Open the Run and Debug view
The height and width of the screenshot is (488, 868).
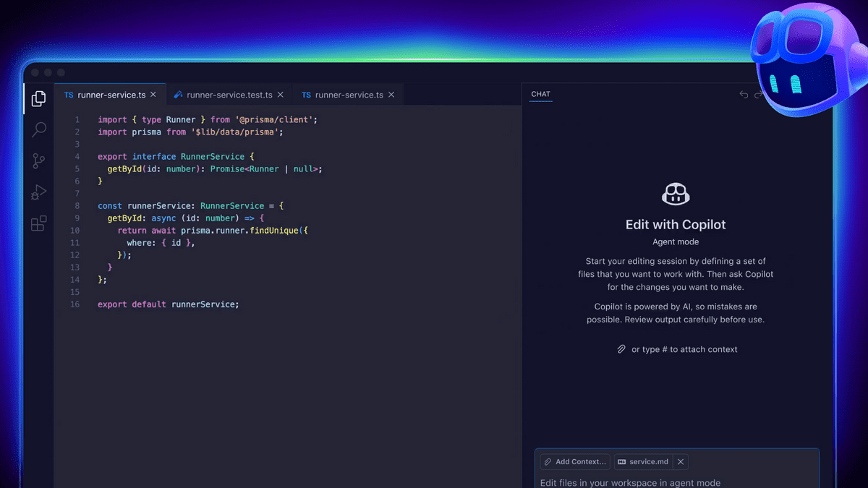pyautogui.click(x=39, y=192)
